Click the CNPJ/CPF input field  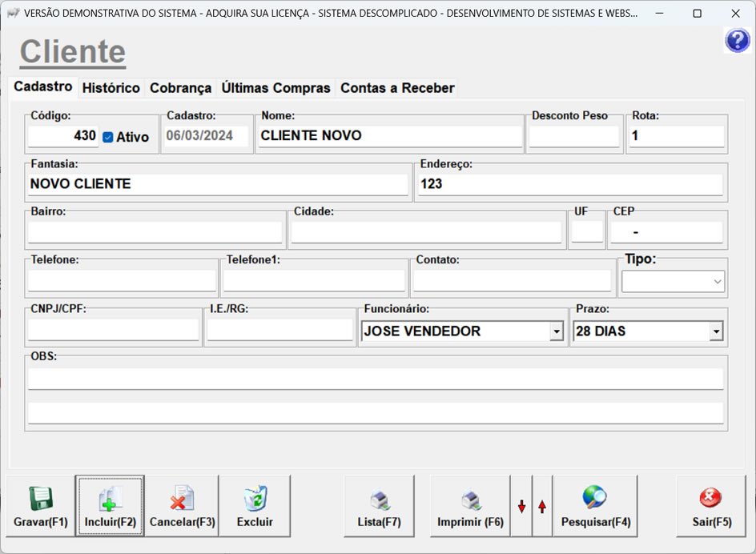pos(113,330)
